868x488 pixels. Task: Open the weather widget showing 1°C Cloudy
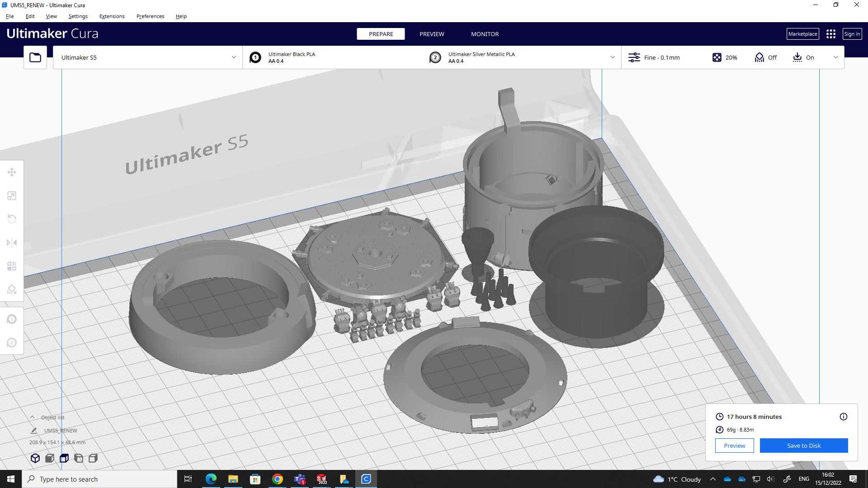point(677,479)
